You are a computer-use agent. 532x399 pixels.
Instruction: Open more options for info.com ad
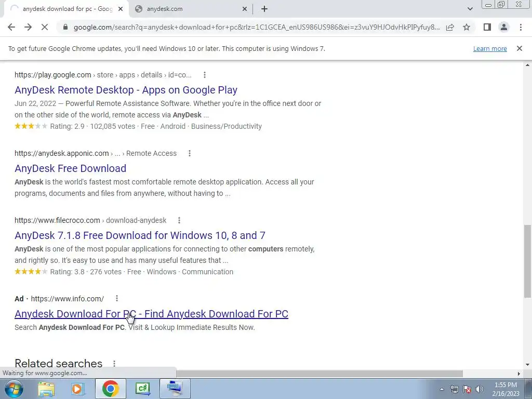117,299
